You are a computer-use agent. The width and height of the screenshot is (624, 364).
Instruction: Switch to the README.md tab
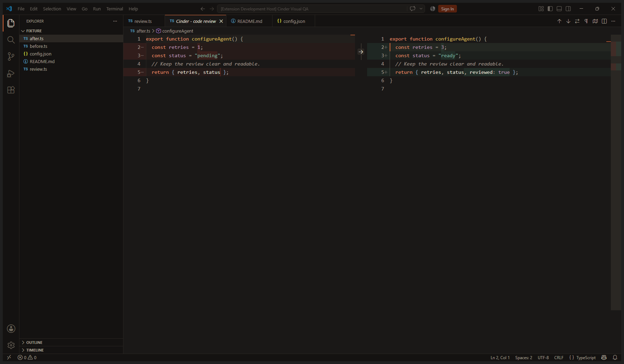249,21
